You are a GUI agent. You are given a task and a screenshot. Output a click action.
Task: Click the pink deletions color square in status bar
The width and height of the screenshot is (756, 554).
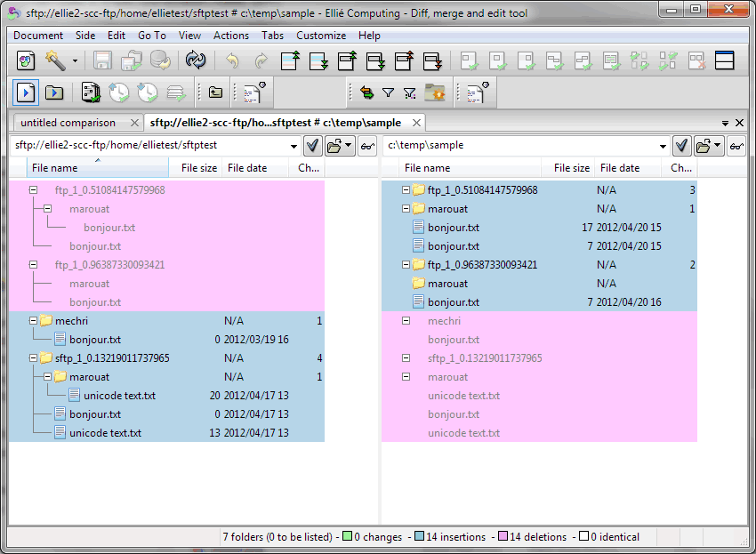[503, 537]
